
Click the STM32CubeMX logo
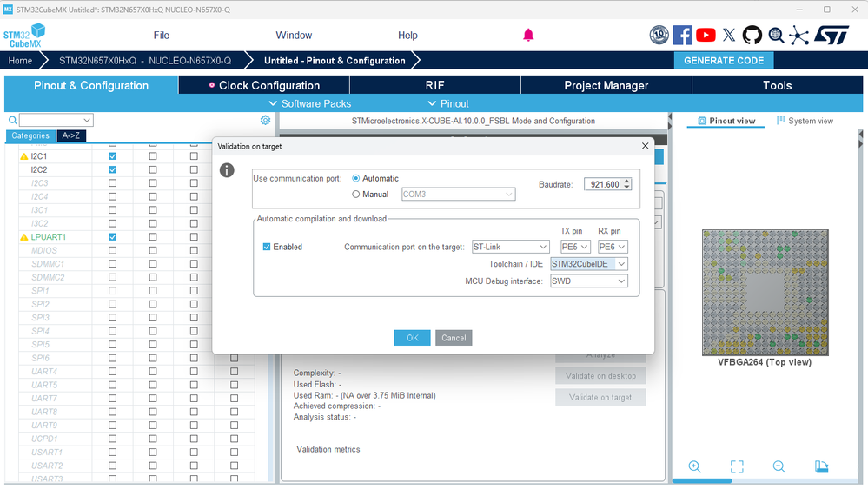23,36
